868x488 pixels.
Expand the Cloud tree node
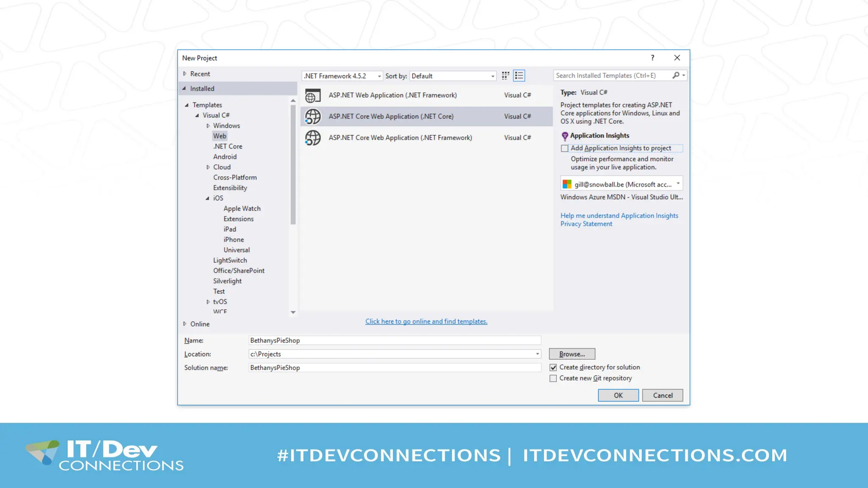coord(208,167)
